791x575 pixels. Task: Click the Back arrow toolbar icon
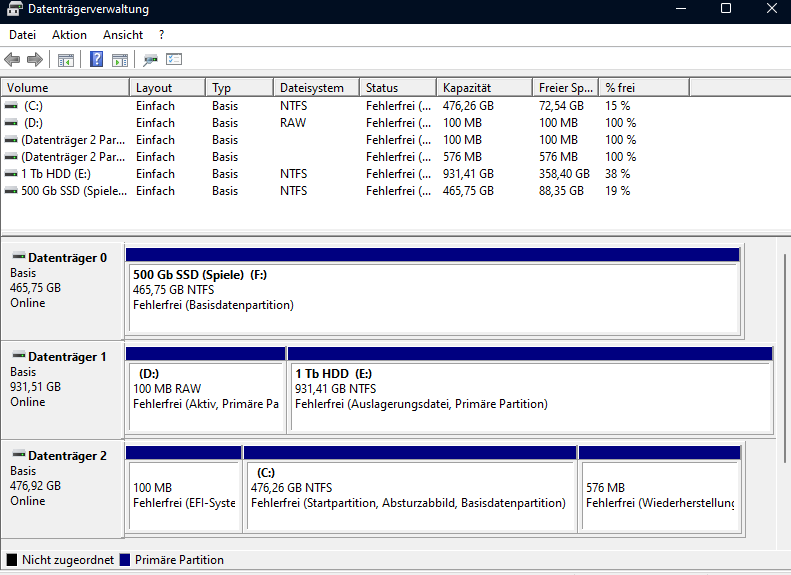(12, 60)
